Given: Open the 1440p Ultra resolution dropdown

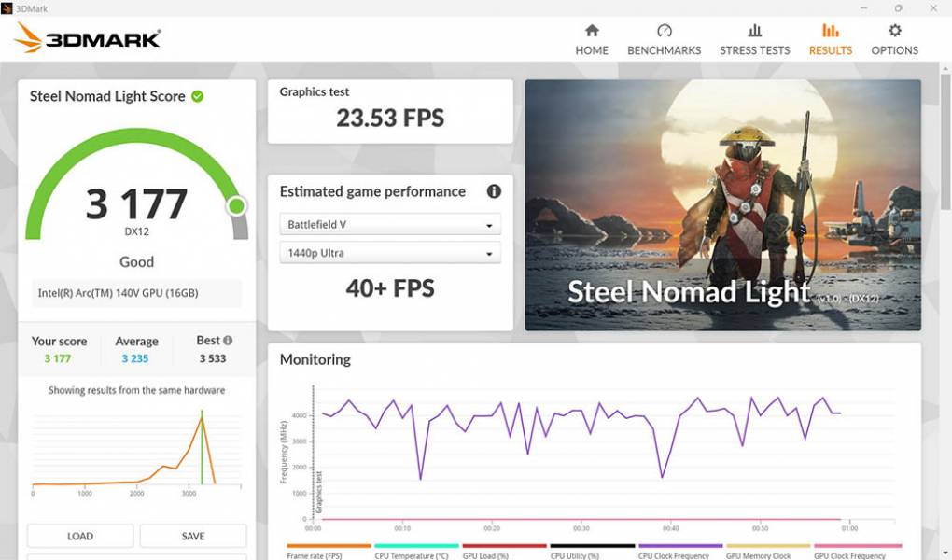Looking at the screenshot, I should 390,253.
